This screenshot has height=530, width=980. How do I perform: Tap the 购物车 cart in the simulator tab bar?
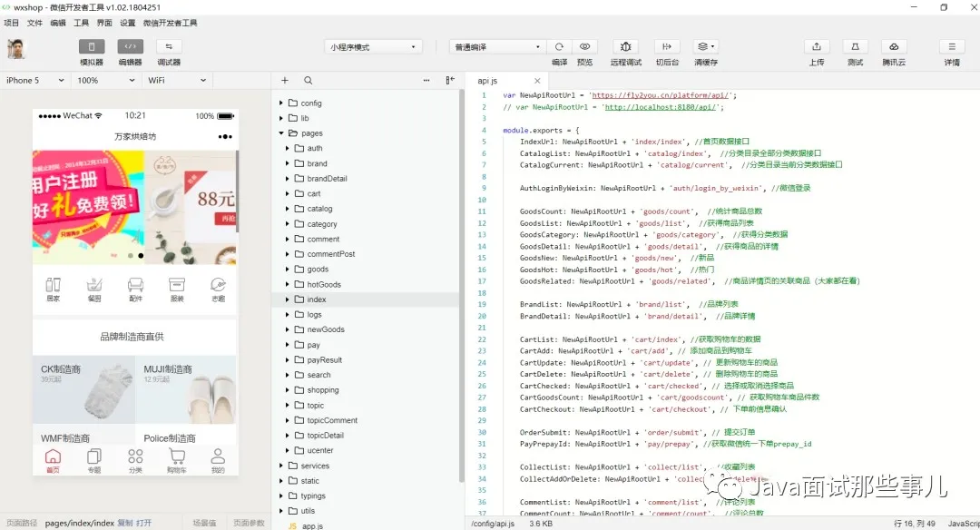(x=175, y=458)
